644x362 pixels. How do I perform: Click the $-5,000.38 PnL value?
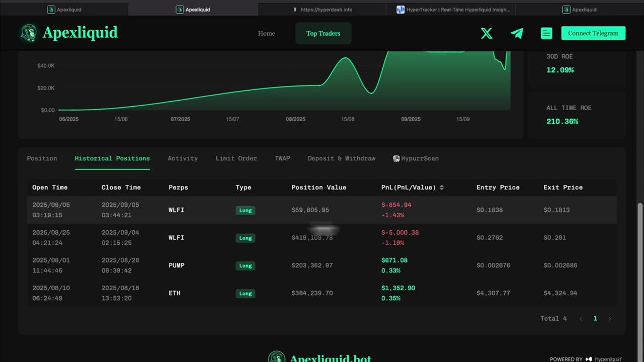click(x=400, y=233)
